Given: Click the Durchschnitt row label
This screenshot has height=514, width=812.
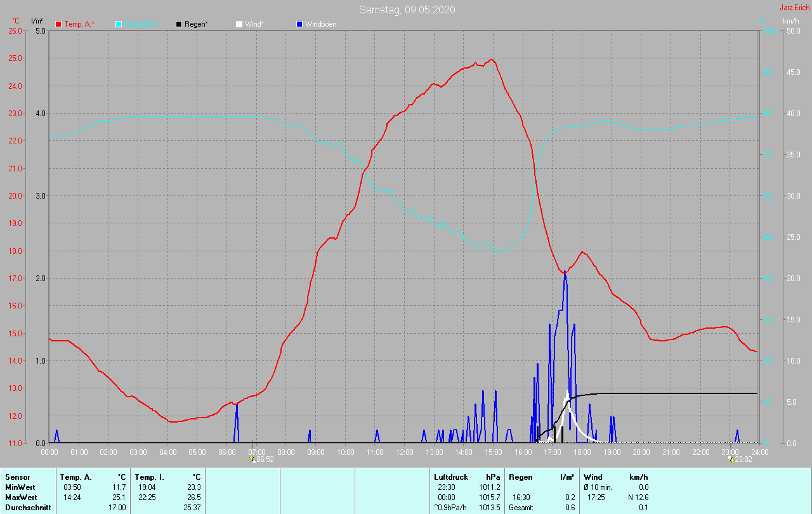Looking at the screenshot, I should [x=28, y=508].
